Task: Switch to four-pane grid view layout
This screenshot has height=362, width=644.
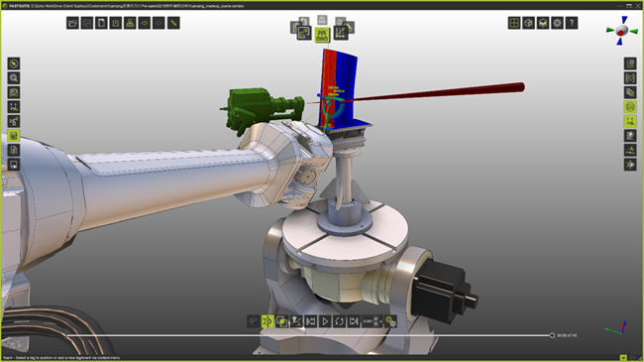Action: tap(514, 23)
